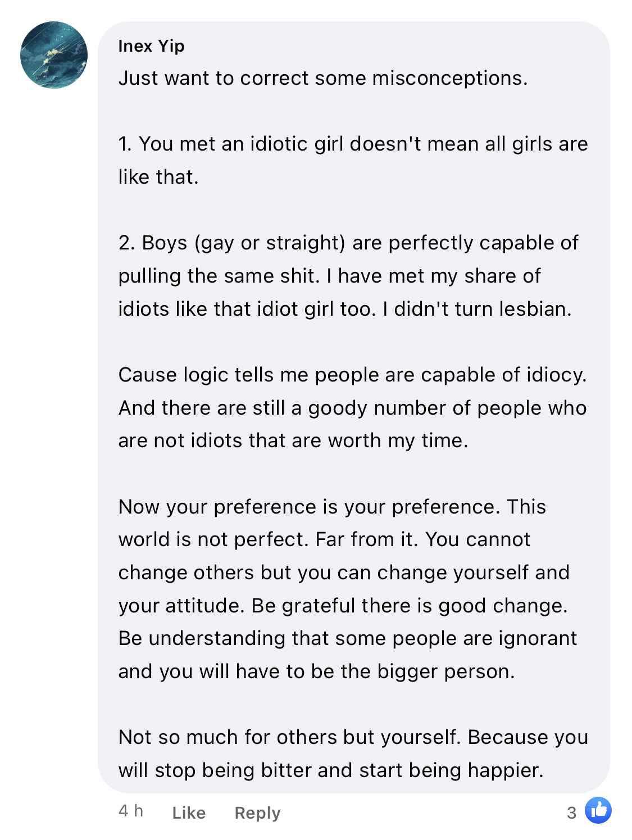Click the line 'your attitude. Be grateful there is good change.'
Viewport: 632px width, 840px height.
(343, 606)
